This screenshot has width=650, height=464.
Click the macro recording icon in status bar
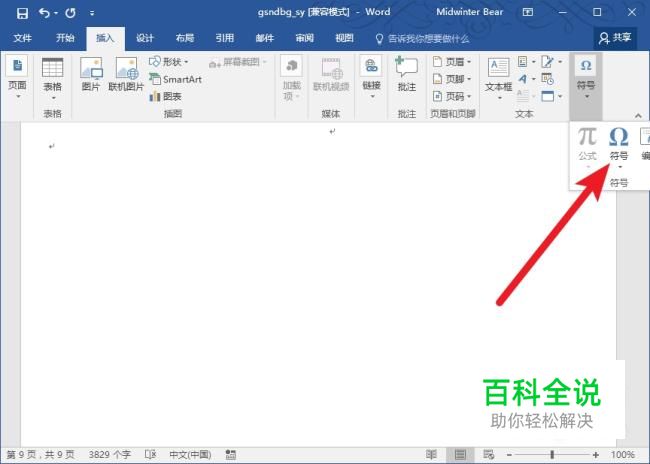[x=231, y=455]
